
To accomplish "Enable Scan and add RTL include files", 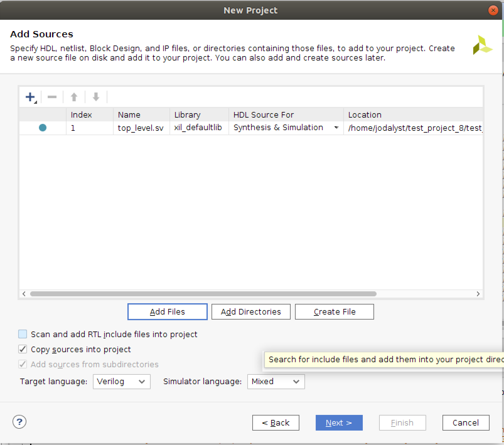I will click(x=23, y=334).
